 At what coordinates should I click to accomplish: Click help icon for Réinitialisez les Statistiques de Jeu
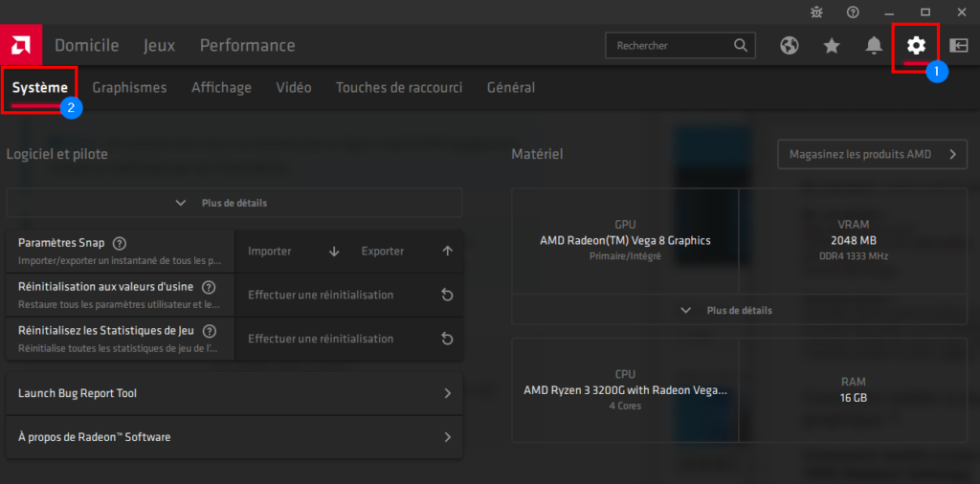coord(210,331)
